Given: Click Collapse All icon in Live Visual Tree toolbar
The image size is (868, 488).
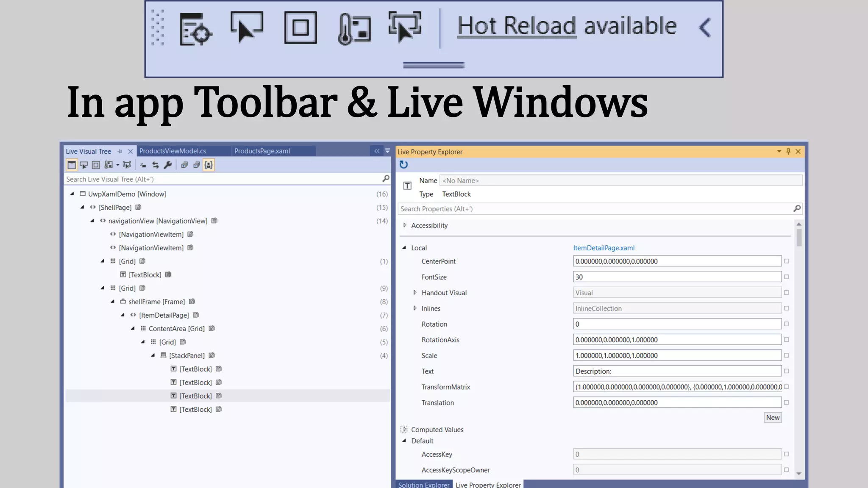Looking at the screenshot, I should (196, 165).
